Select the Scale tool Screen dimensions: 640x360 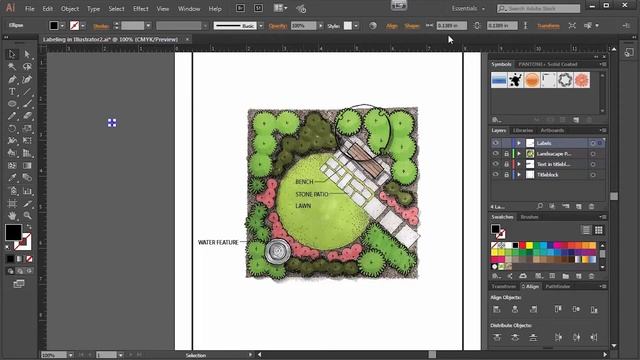27,129
